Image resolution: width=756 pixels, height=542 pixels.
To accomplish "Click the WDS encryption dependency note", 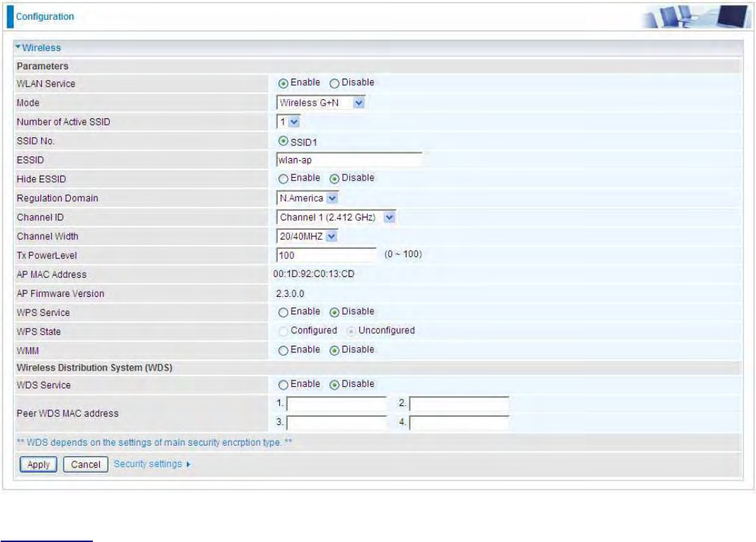I will (x=154, y=442).
